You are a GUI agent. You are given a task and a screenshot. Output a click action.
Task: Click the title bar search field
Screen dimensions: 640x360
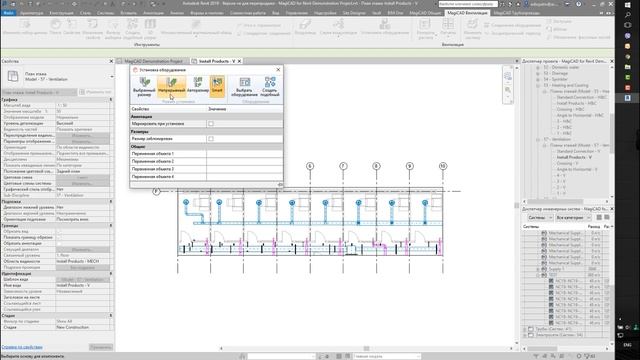468,4
